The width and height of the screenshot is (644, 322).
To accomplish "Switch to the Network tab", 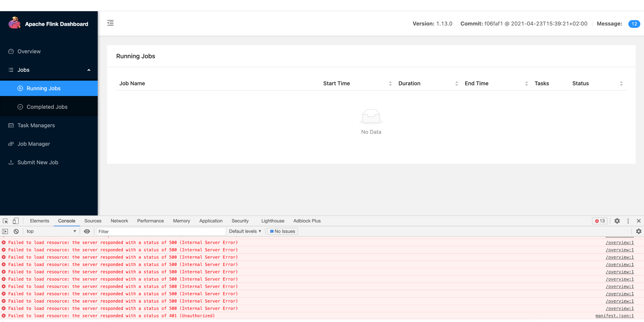I will 119,221.
